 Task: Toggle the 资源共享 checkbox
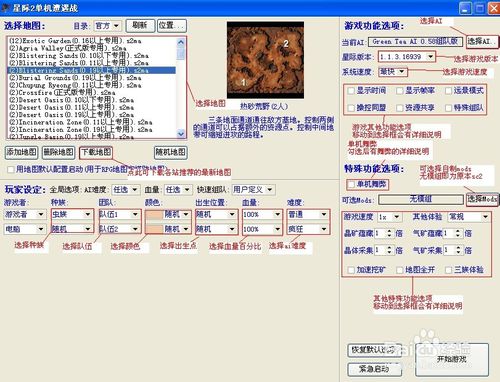pyautogui.click(x=400, y=108)
